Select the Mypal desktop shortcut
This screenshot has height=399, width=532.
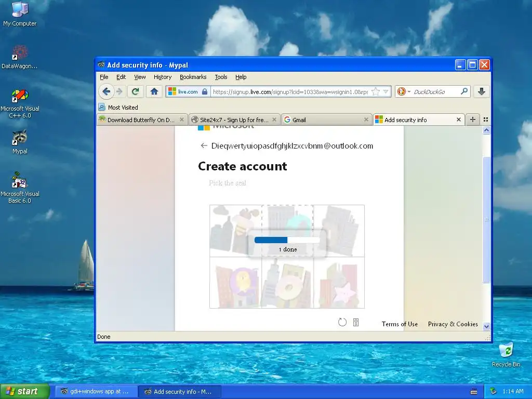tap(20, 142)
